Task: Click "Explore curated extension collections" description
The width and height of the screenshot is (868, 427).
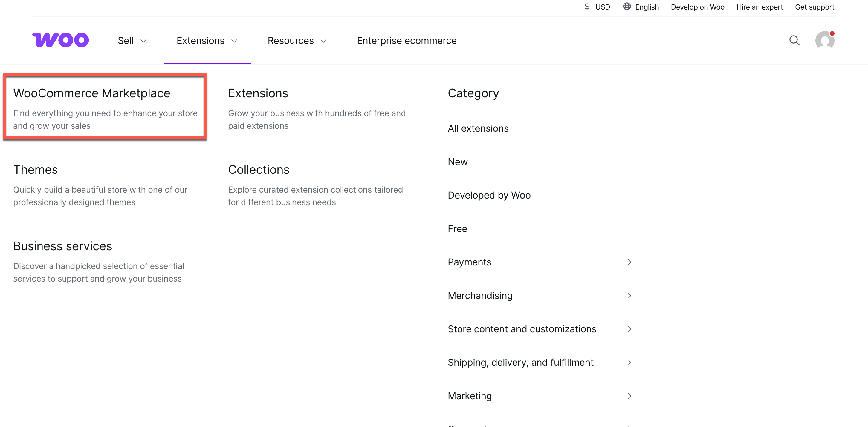Action: pos(315,196)
